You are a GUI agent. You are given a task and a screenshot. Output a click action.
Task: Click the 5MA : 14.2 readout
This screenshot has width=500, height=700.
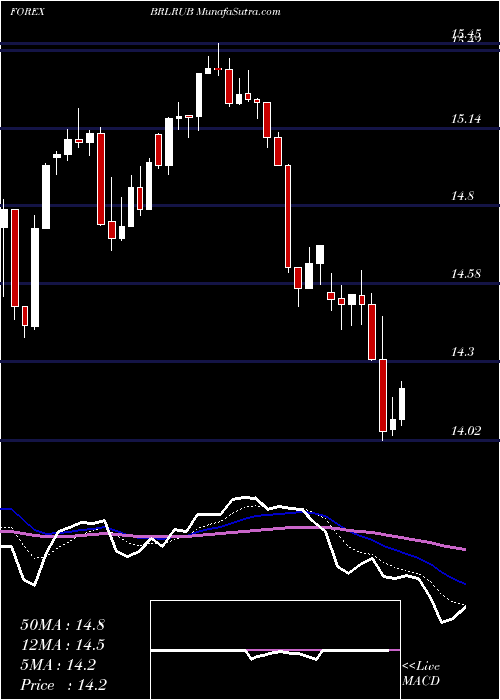pos(58,665)
